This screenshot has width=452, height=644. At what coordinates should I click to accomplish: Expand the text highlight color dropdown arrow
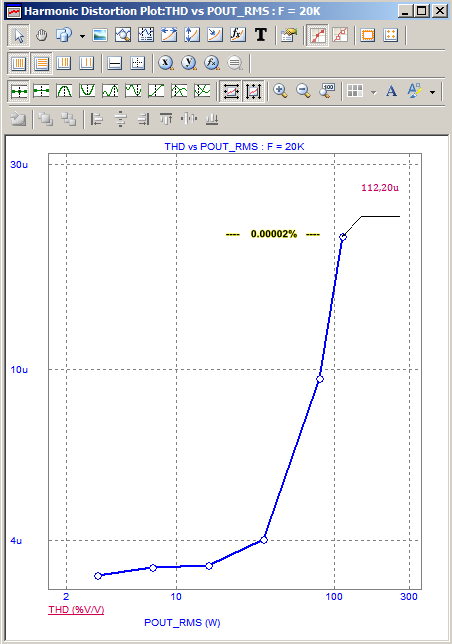point(432,92)
